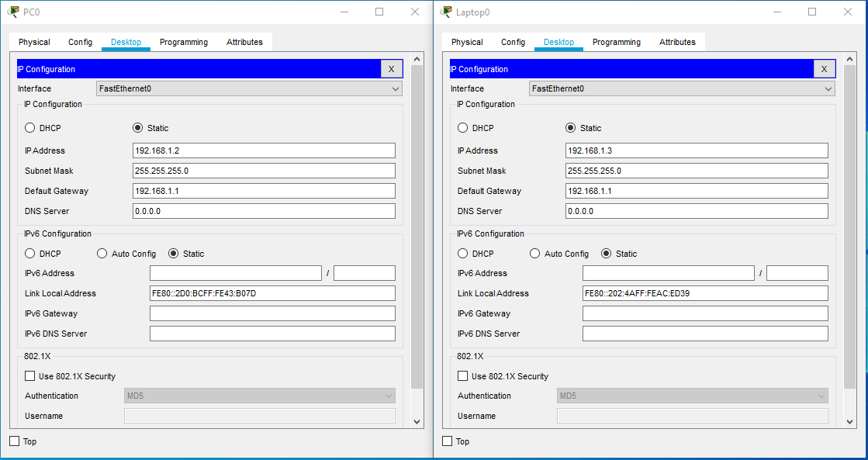Click scrollbar down arrow in Laptop0
Image resolution: width=868 pixels, height=460 pixels.
click(850, 422)
